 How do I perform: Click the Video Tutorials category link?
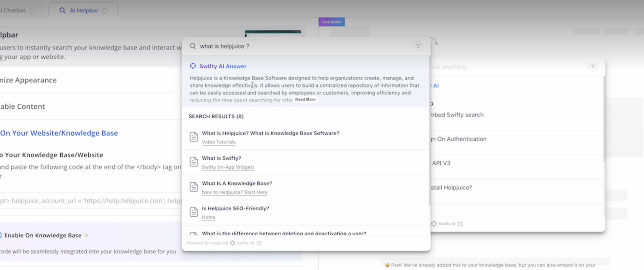(x=219, y=142)
